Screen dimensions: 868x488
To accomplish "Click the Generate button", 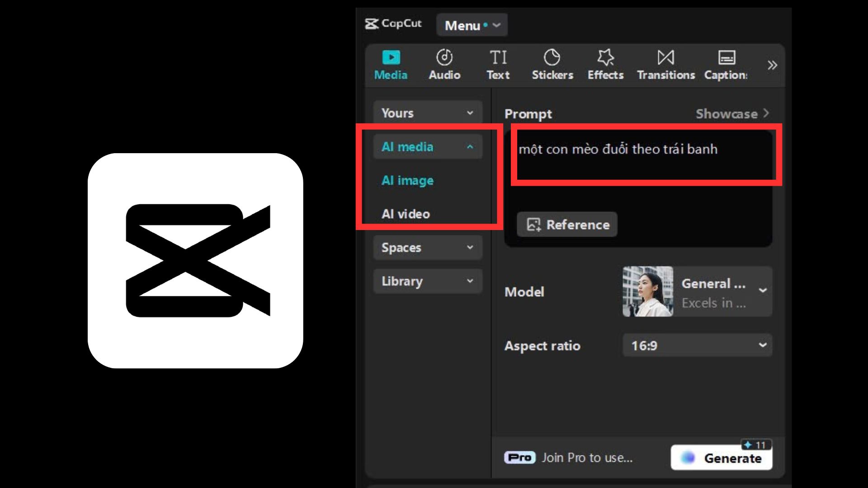I will (x=722, y=458).
